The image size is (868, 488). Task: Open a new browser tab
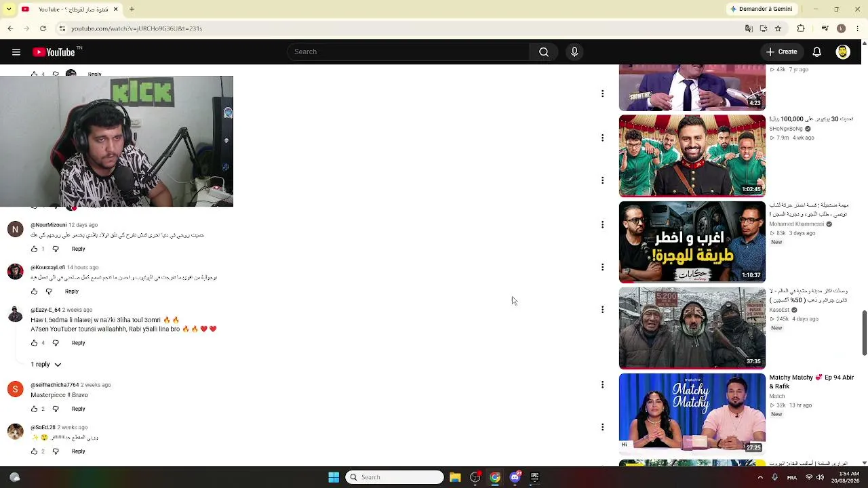(132, 9)
